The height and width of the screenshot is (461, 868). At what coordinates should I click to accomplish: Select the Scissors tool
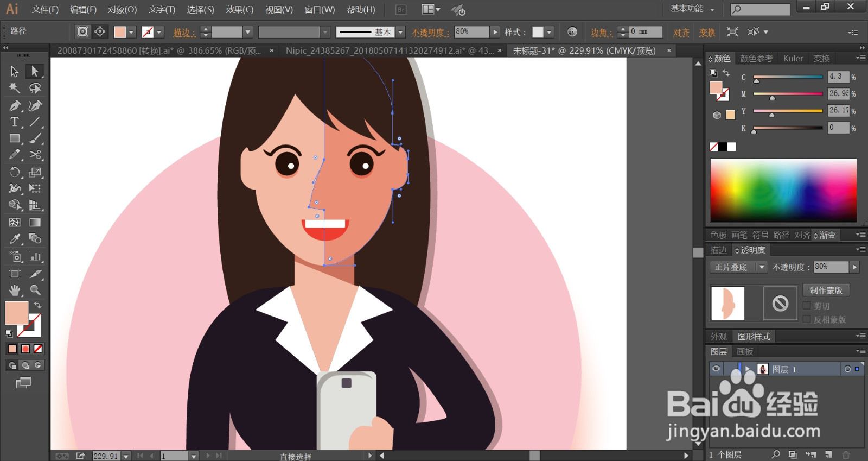35,155
